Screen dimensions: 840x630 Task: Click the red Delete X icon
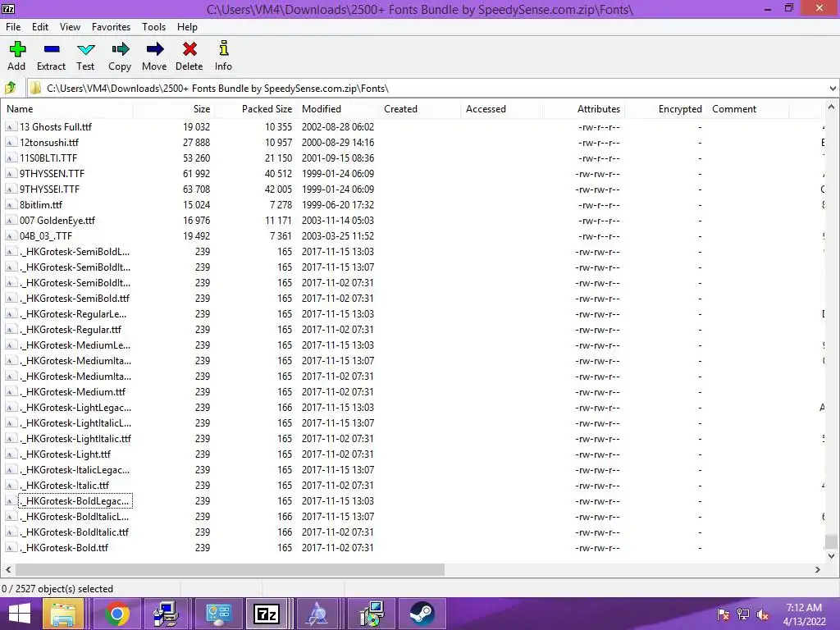coord(189,49)
